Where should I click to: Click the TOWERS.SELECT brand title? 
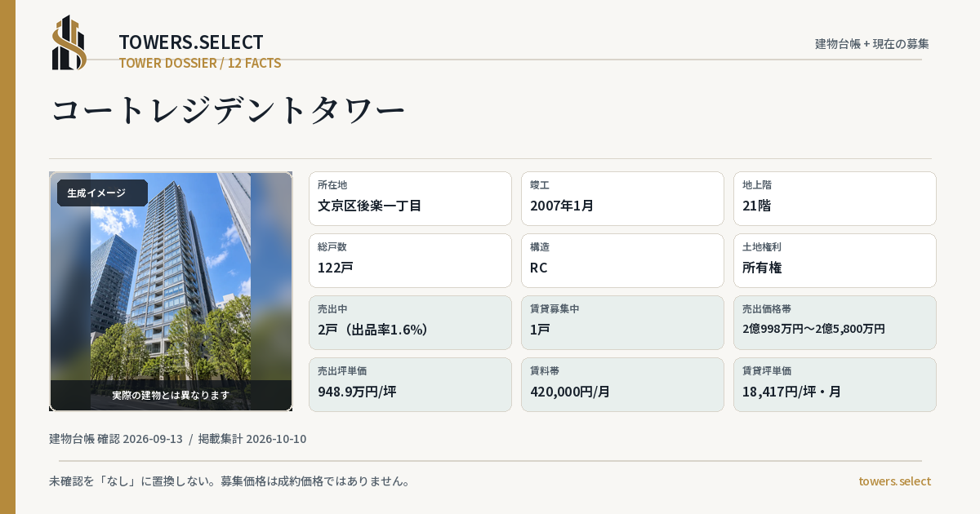point(191,42)
